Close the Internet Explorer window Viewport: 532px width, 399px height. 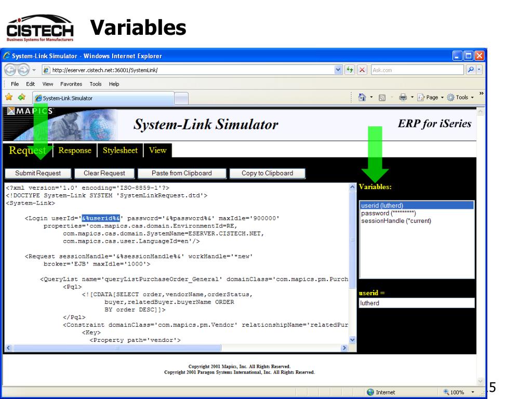pyautogui.click(x=479, y=56)
